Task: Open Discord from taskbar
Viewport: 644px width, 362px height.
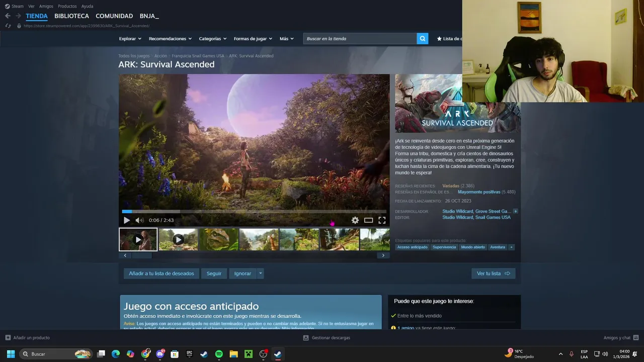Action: pos(160,354)
